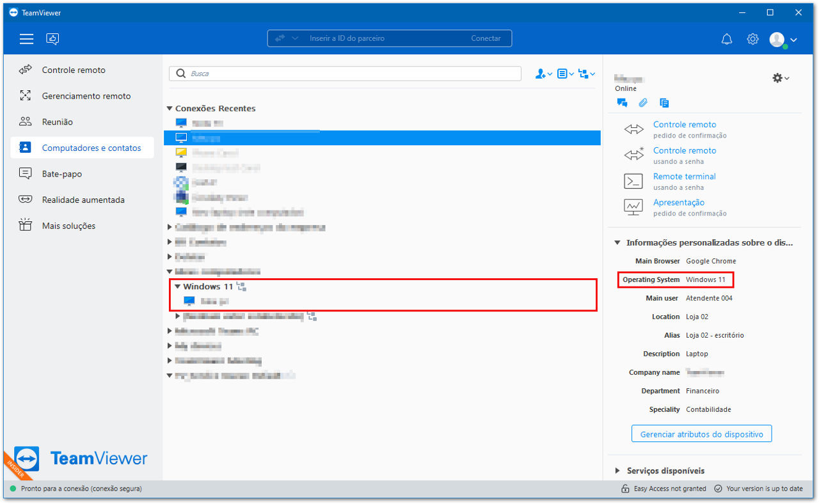Open Controle remoto in sidebar

(x=82, y=70)
